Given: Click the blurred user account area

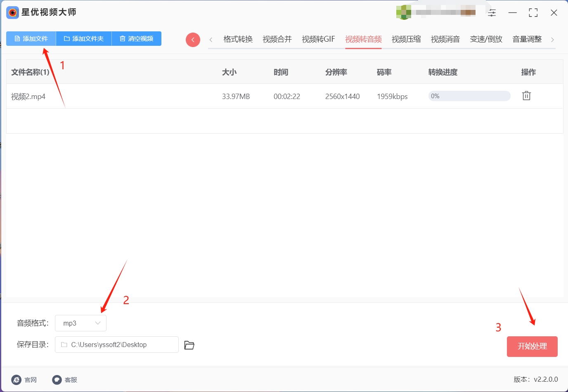Looking at the screenshot, I should click(x=436, y=12).
